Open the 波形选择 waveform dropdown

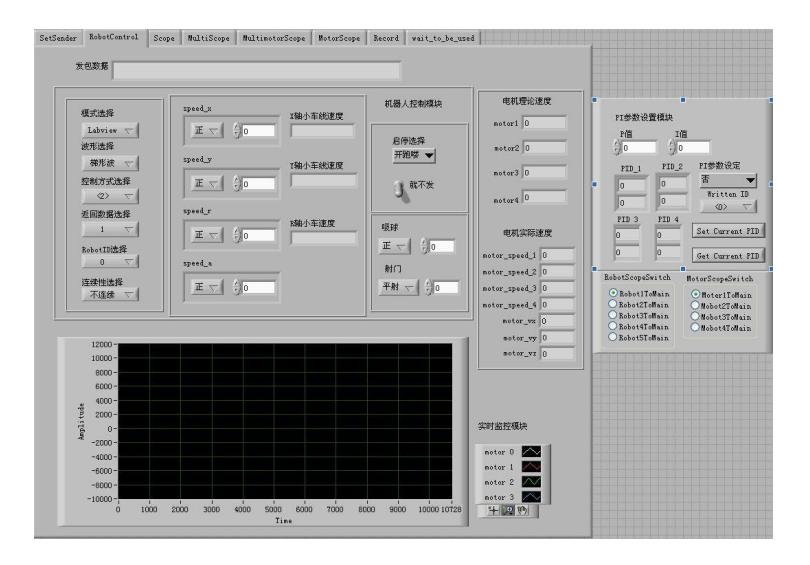[110, 163]
